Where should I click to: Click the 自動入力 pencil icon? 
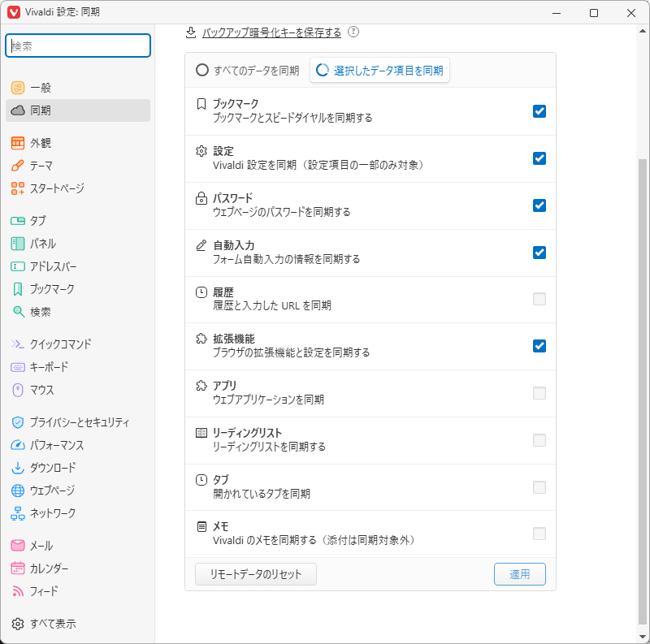[x=201, y=245]
